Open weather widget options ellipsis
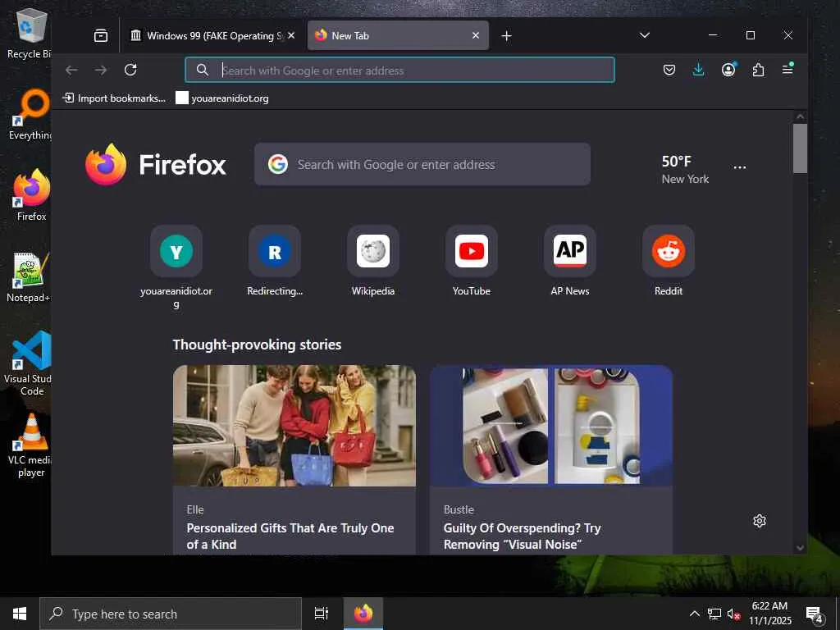Screen dimensions: 840x630 [740, 167]
